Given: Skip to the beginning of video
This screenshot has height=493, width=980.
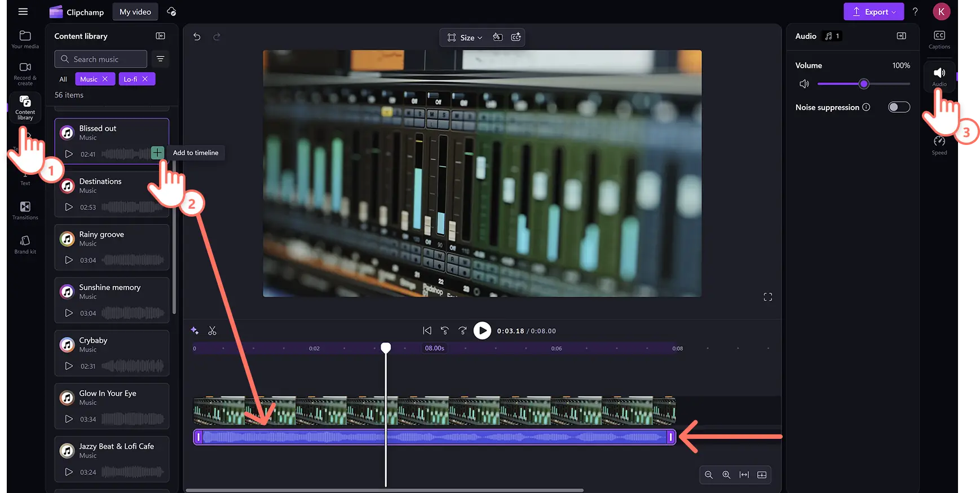Looking at the screenshot, I should 427,331.
